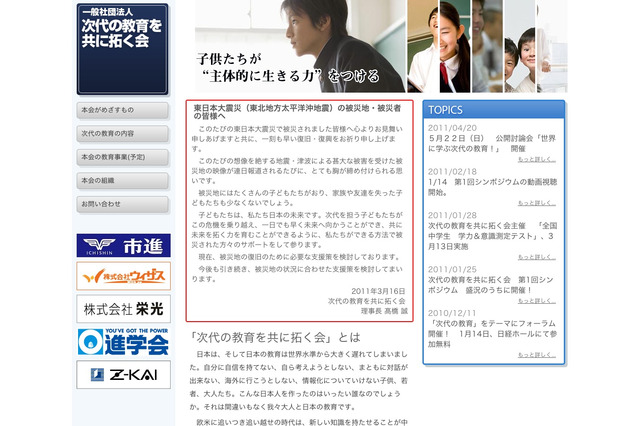
Task: Open もっと詳しく for the 2011/01/28 topic
Action: coord(537,257)
